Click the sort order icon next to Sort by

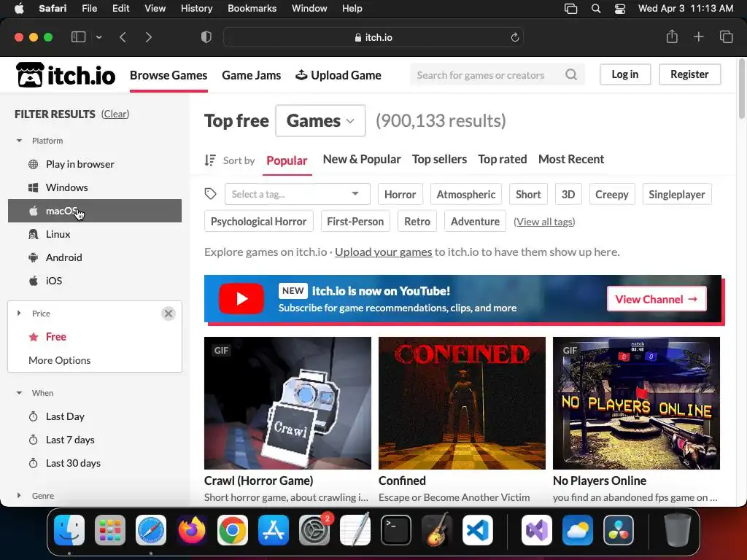pos(210,160)
